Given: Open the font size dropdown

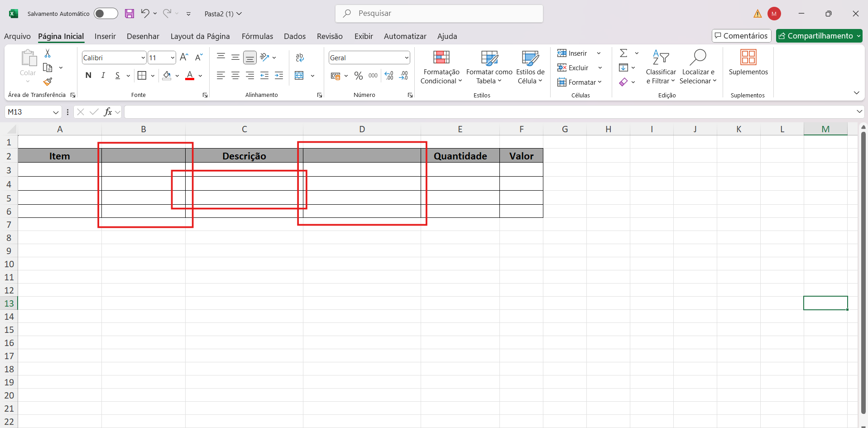Looking at the screenshot, I should [173, 58].
